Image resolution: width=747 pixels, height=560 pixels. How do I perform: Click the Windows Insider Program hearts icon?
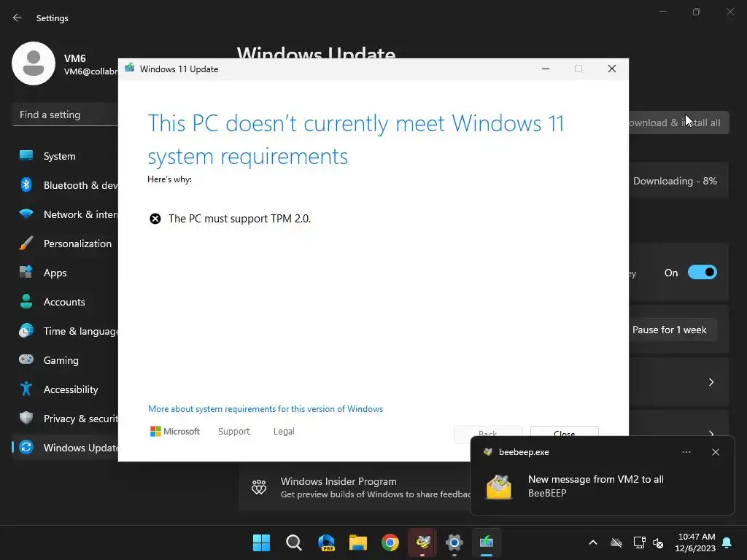click(259, 487)
